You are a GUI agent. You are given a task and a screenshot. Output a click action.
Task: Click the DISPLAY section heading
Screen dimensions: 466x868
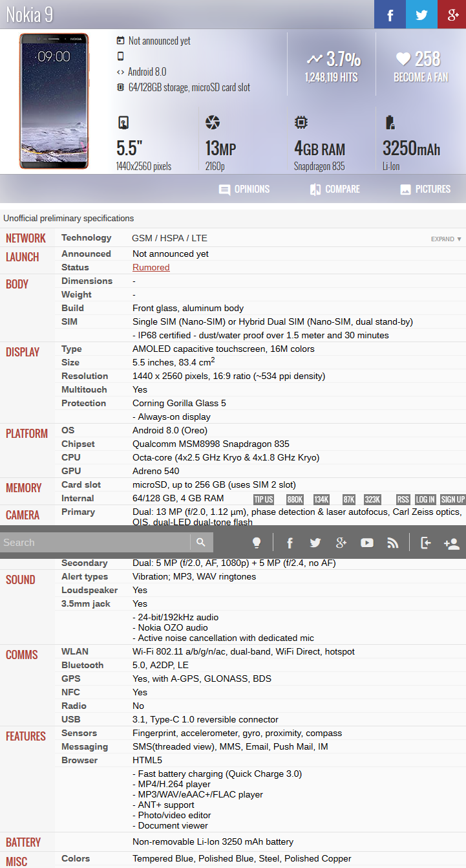(x=23, y=352)
